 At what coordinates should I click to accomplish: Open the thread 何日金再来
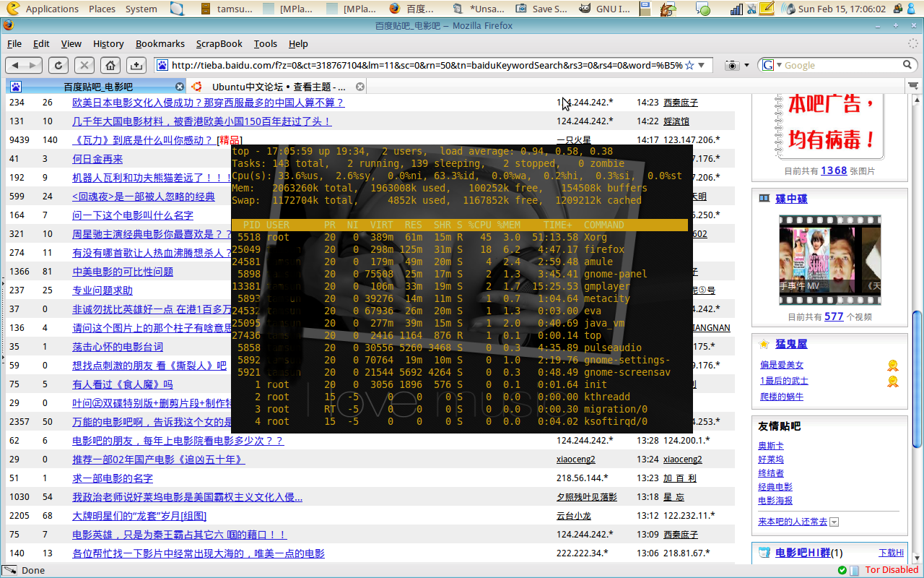pyautogui.click(x=97, y=159)
